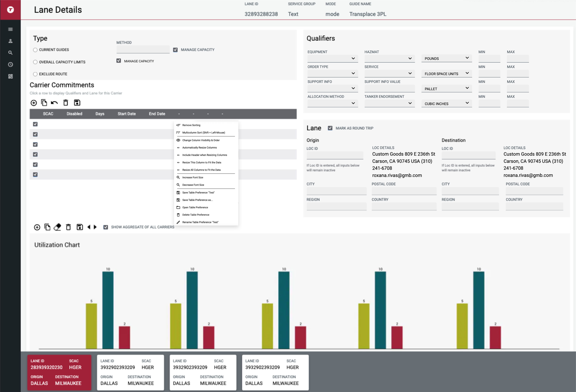Open the history clock sidebar icon
Image resolution: width=576 pixels, height=392 pixels.
click(x=10, y=64)
